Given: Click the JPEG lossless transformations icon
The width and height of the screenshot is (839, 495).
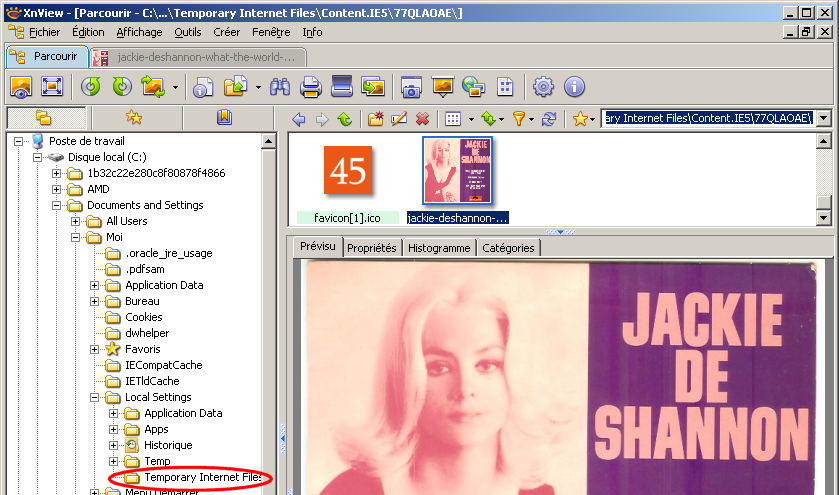Looking at the screenshot, I should pos(153,87).
